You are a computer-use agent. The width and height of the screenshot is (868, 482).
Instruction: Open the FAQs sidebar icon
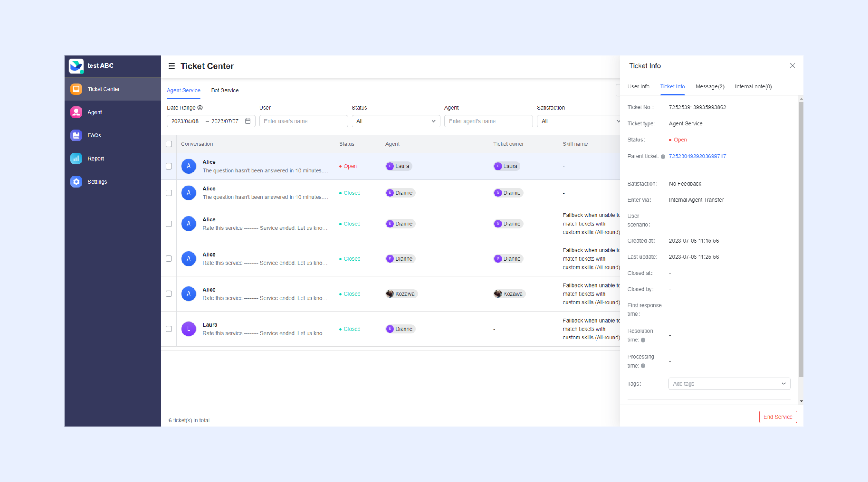pos(76,135)
